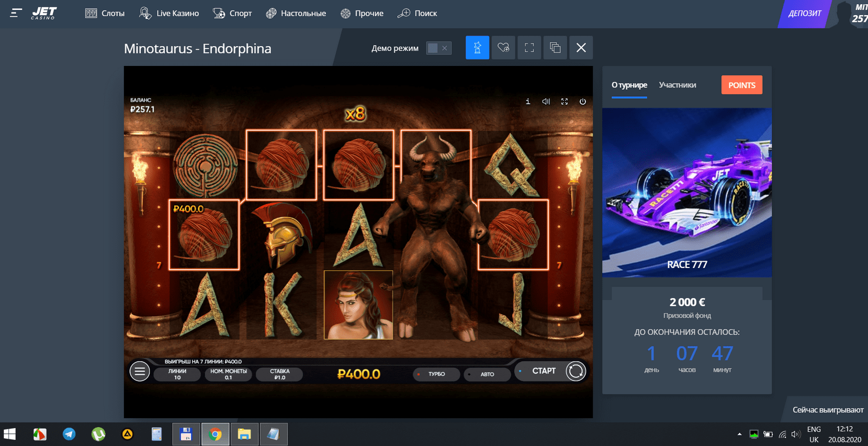Click the tournament trophy icon button
The width and height of the screenshot is (868, 446).
pos(477,48)
